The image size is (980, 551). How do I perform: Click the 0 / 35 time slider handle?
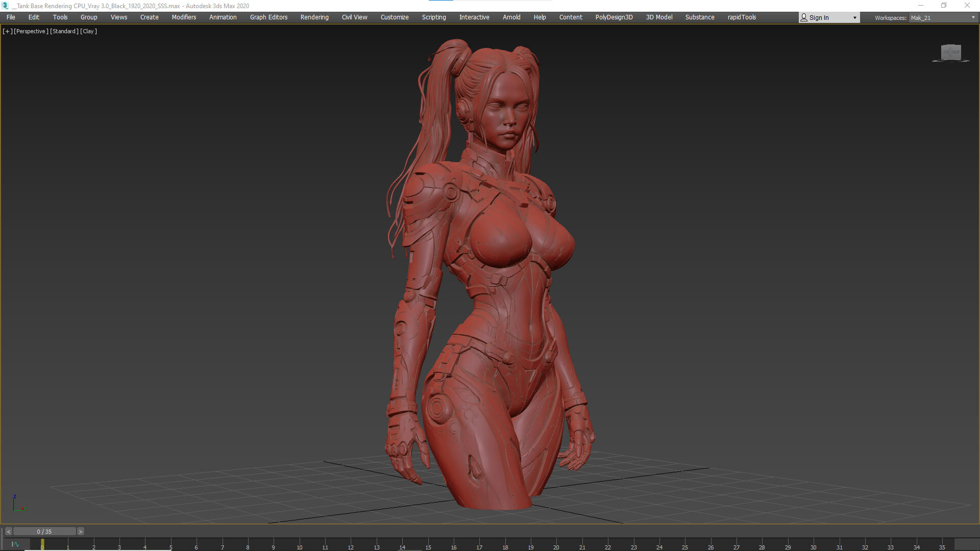click(x=44, y=532)
